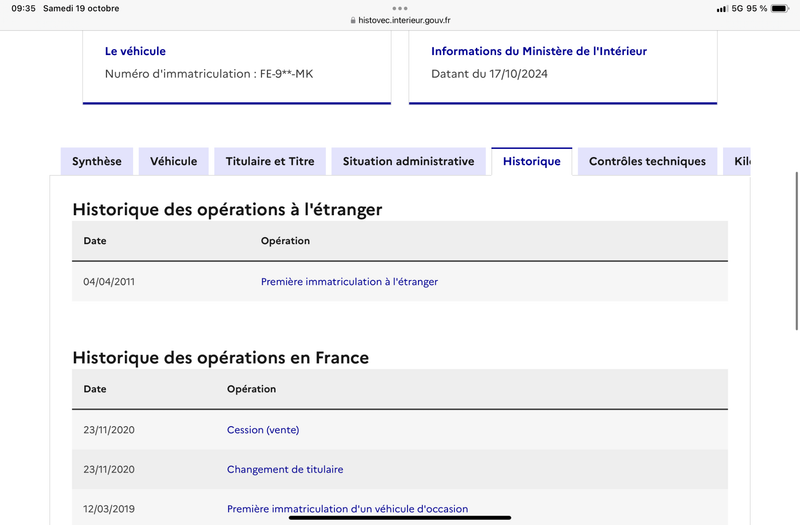The height and width of the screenshot is (525, 800).
Task: Select the Situation administrative tab
Action: coord(408,161)
